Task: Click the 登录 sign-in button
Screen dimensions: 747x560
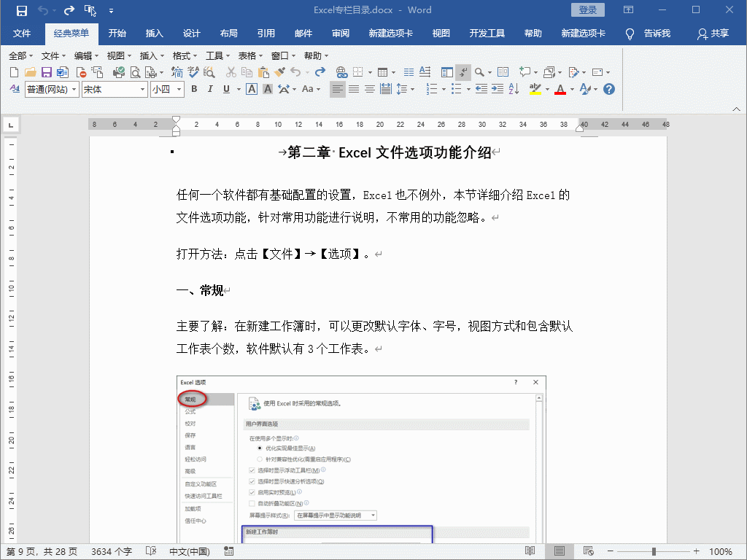Action: [x=588, y=10]
